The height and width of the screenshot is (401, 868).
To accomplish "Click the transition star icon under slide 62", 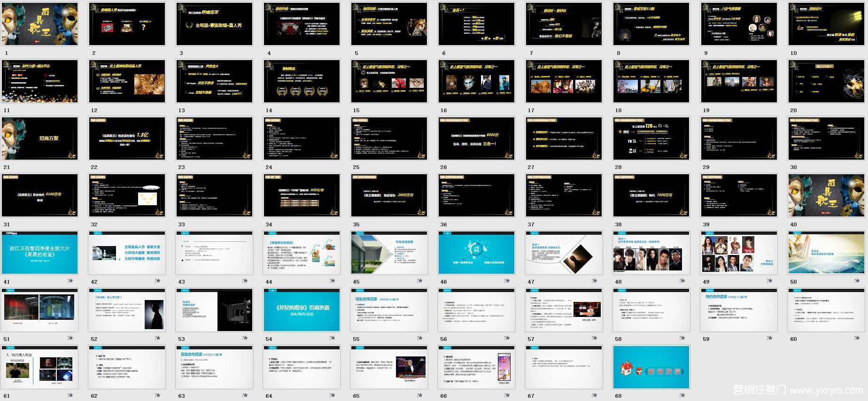I will tap(158, 395).
